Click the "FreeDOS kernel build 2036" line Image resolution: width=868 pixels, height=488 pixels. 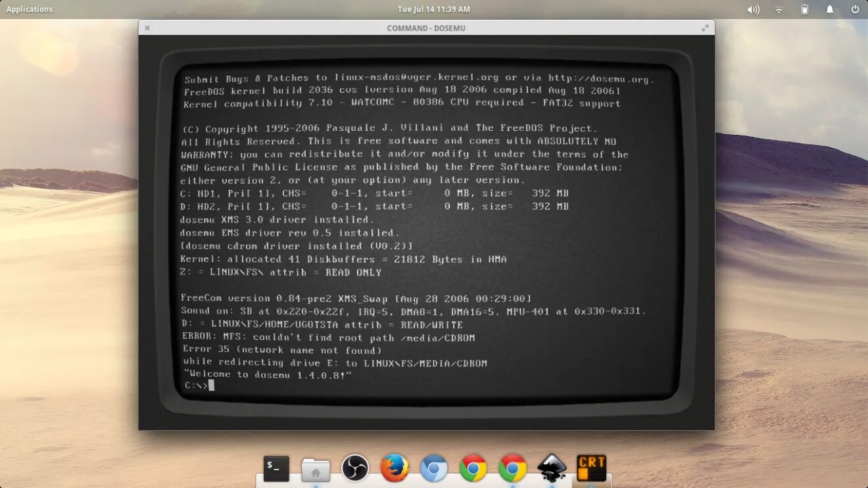[x=402, y=90]
